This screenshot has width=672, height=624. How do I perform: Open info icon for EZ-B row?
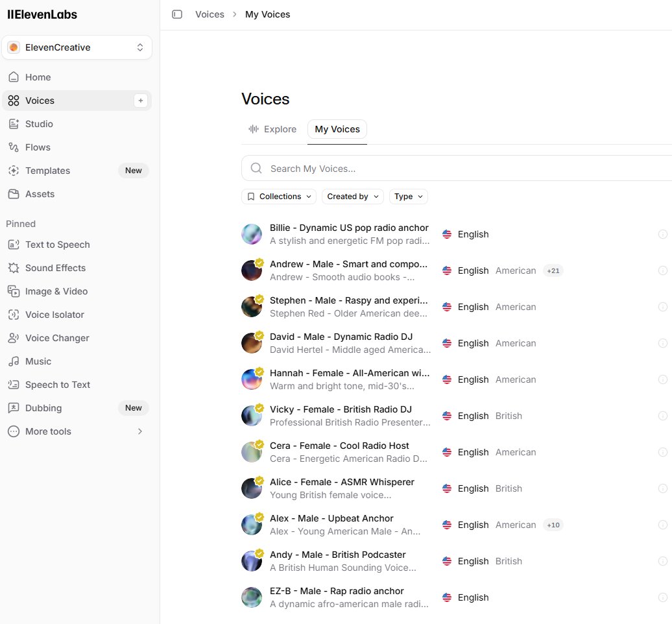(662, 597)
